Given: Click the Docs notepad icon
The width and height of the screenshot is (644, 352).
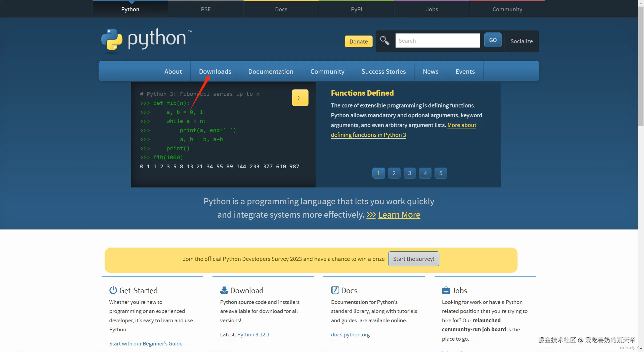Looking at the screenshot, I should pos(335,290).
